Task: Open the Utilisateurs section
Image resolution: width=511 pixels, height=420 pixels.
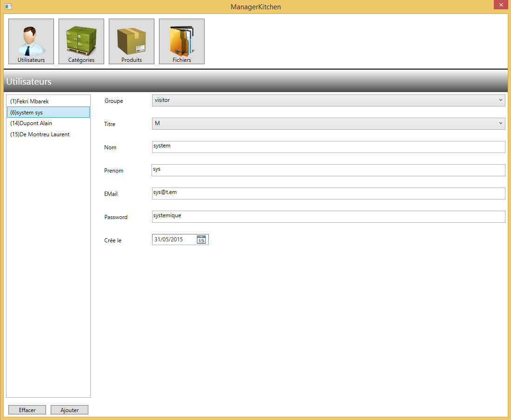Action: coord(31,41)
